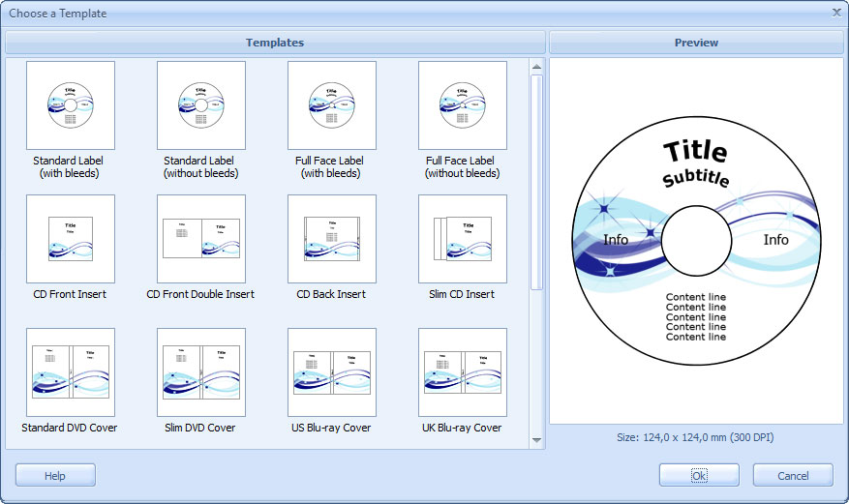Choose the Standard DVD Cover thumbnail

71,372
